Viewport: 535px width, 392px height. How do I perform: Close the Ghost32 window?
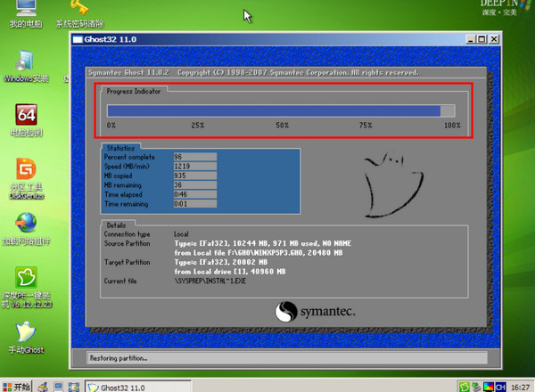494,39
